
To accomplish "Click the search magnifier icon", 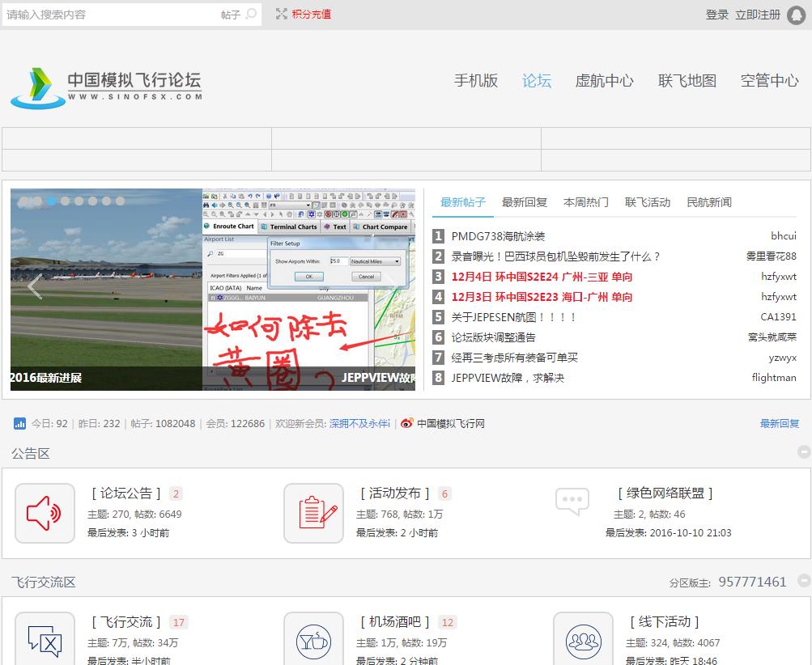I will (251, 14).
